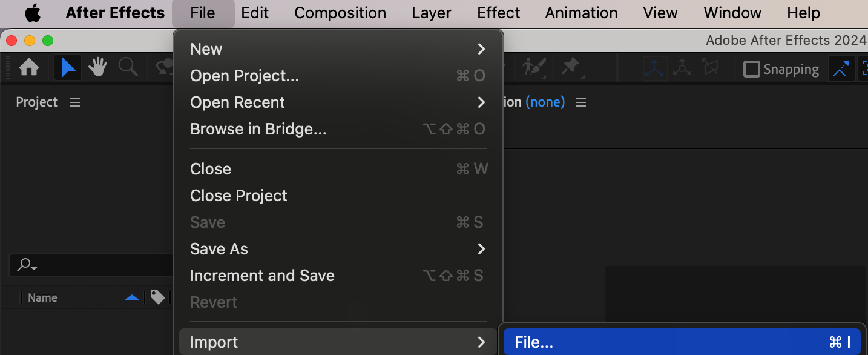This screenshot has width=868, height=355.
Task: Enable the Snapping checkbox
Action: tap(751, 69)
